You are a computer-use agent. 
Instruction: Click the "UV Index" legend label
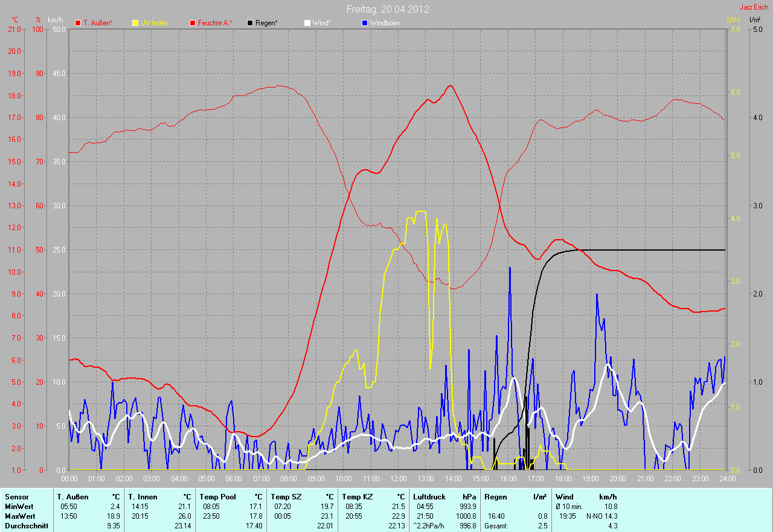pyautogui.click(x=154, y=23)
